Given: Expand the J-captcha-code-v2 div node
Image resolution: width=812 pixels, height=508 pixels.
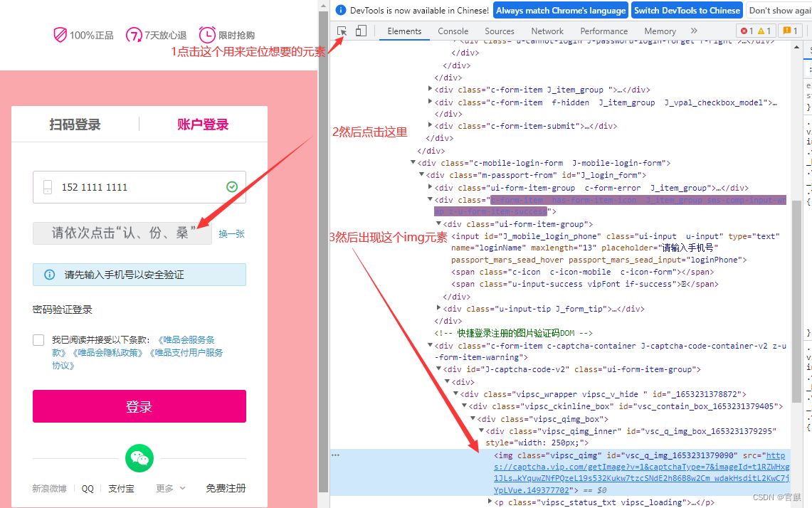Looking at the screenshot, I should tap(438, 369).
